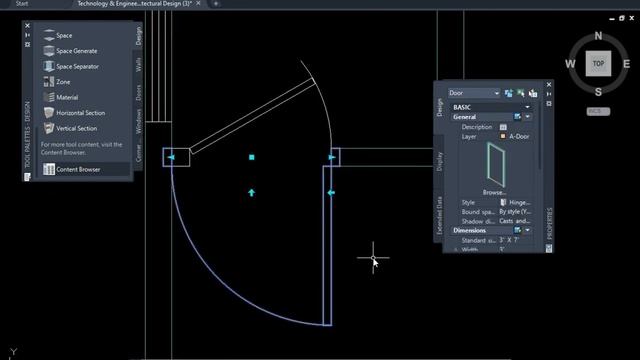Open the Shadow display Casts and value

point(515,221)
